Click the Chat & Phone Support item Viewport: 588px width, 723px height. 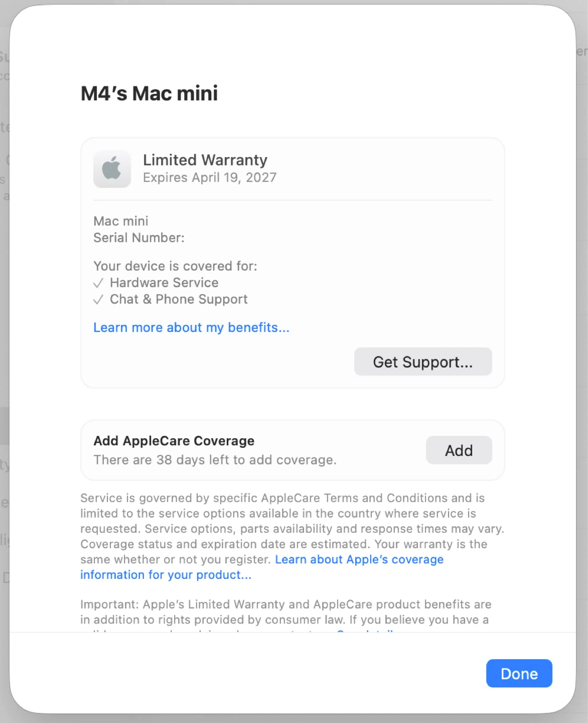[179, 299]
